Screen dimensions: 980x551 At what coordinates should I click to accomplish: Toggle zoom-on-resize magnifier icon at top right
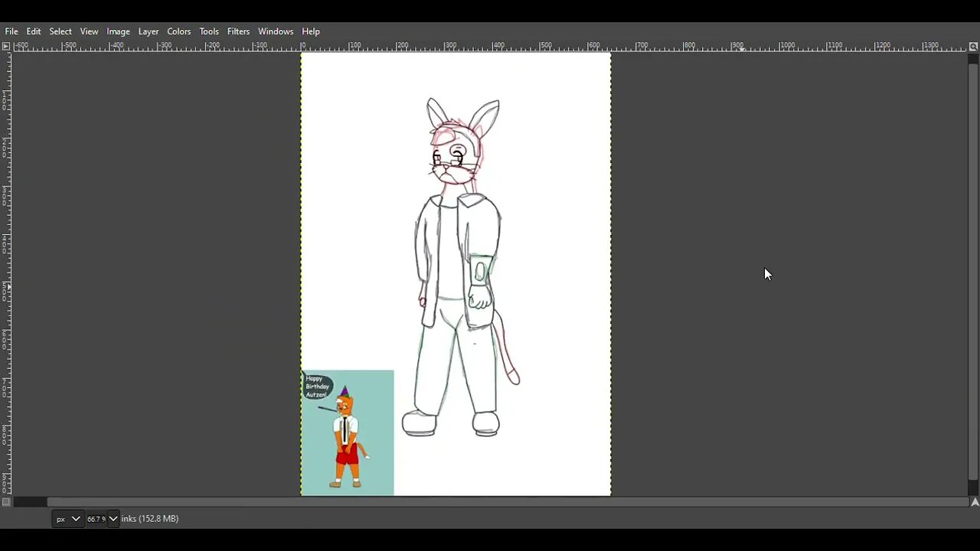974,47
